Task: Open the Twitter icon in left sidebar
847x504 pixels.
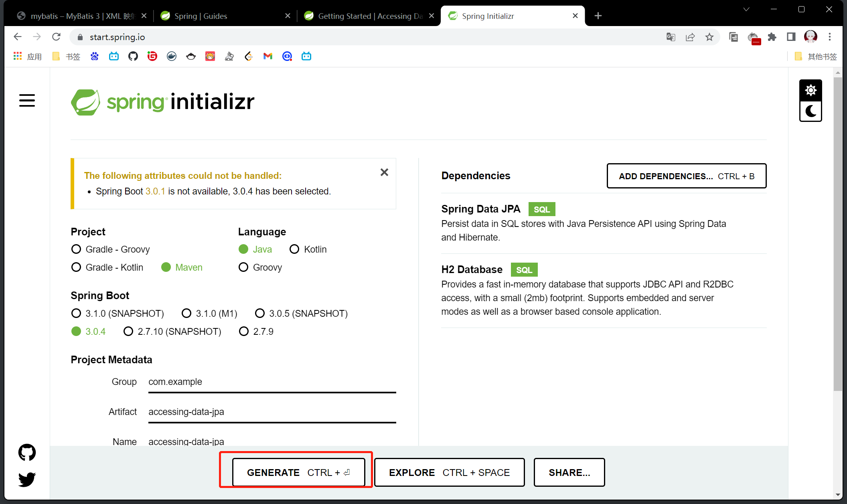Action: coord(27,479)
